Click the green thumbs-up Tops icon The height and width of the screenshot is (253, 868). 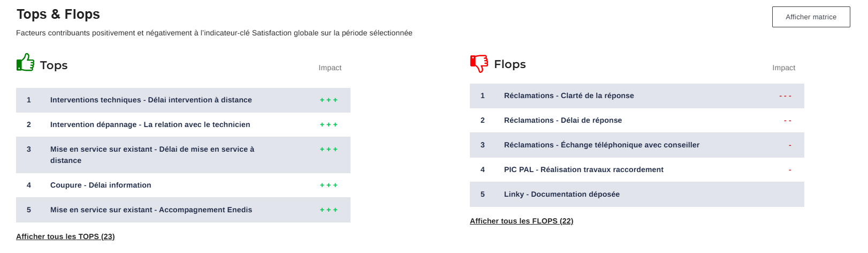(25, 63)
